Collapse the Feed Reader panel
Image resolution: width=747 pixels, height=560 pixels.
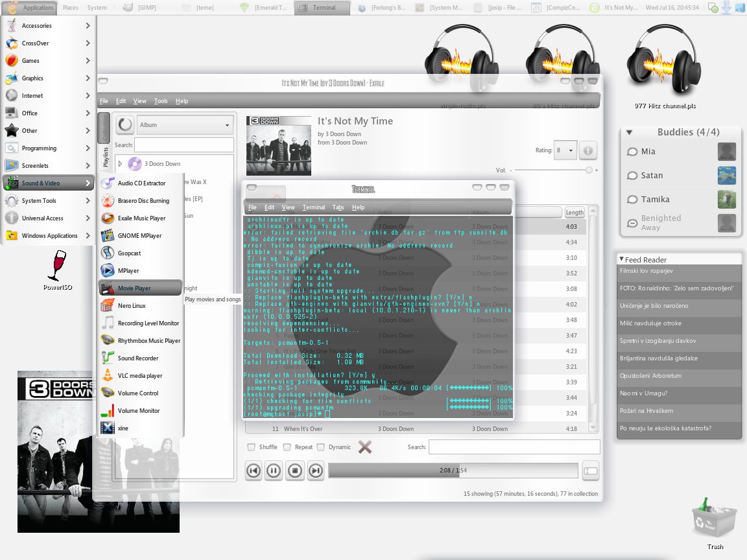(x=621, y=259)
